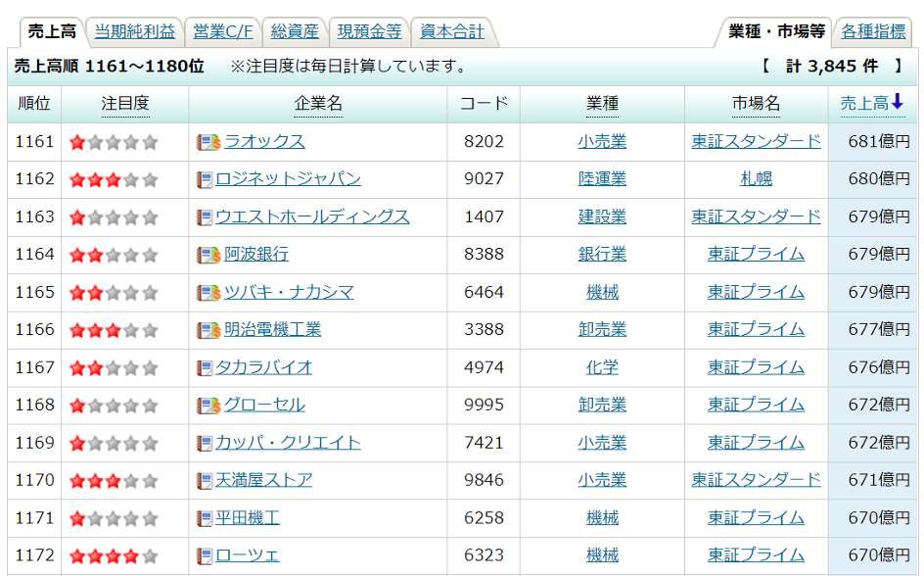Switch to the 総資産 tab

[x=295, y=31]
